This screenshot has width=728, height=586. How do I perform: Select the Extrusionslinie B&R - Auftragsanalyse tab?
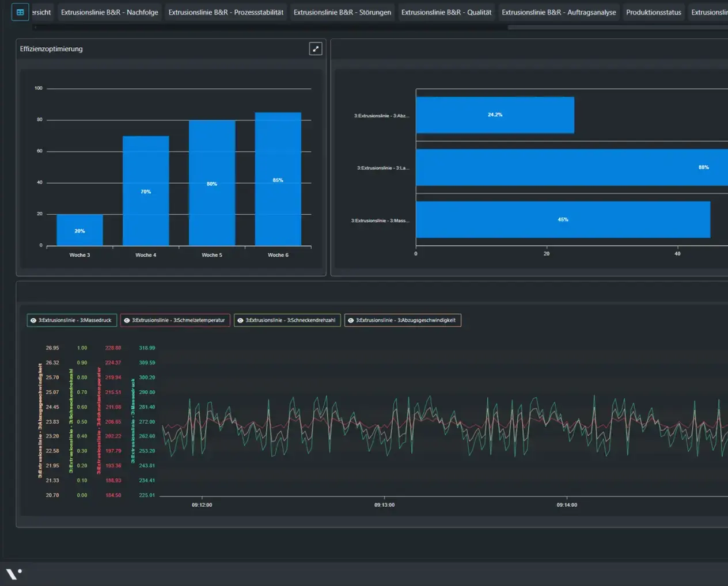pos(559,12)
